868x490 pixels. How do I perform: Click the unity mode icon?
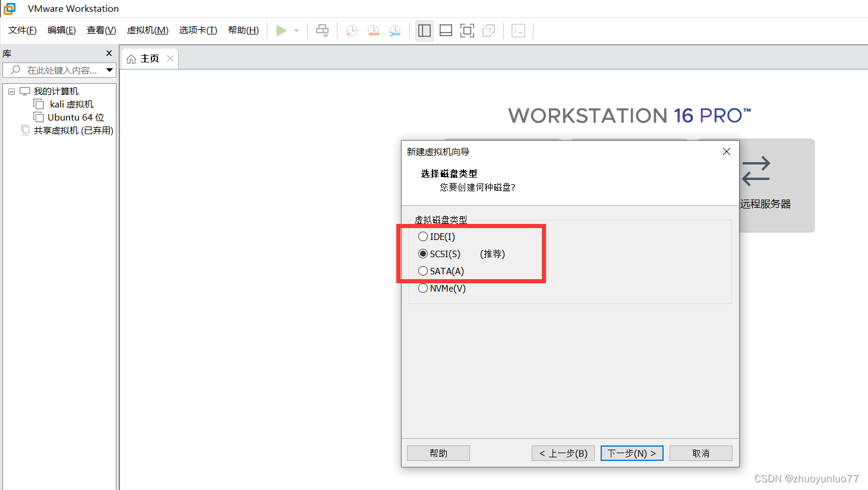click(489, 31)
